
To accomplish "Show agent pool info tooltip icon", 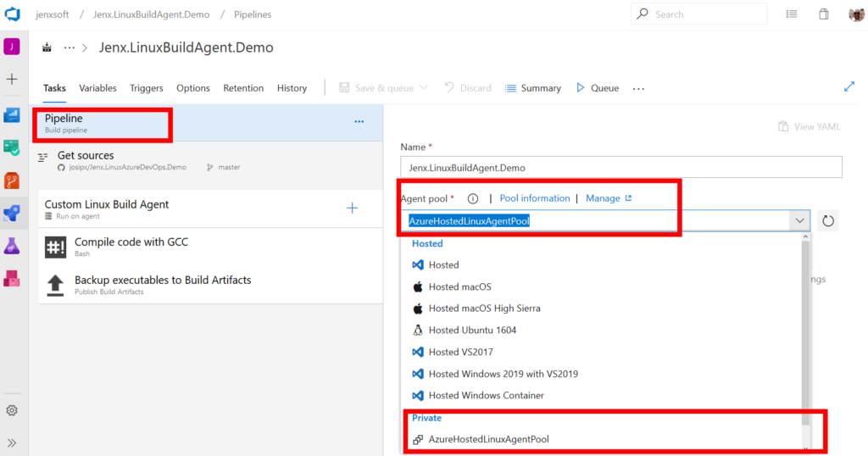I will coord(473,198).
